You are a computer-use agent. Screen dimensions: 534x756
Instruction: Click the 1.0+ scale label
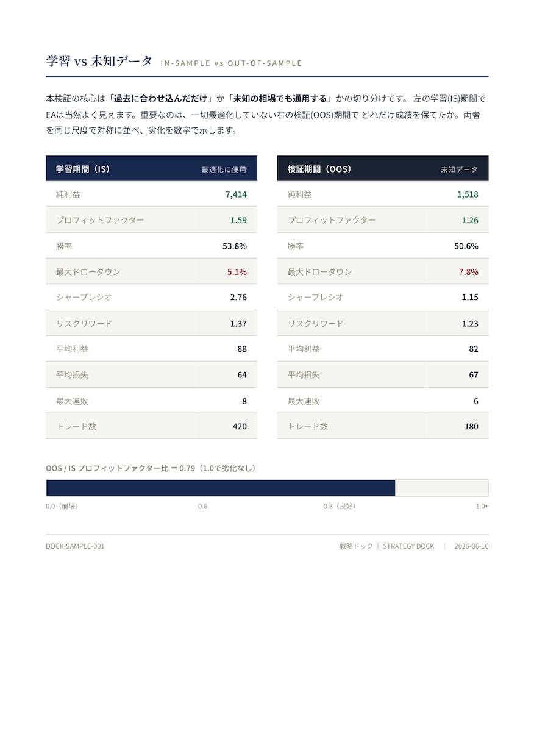point(482,506)
